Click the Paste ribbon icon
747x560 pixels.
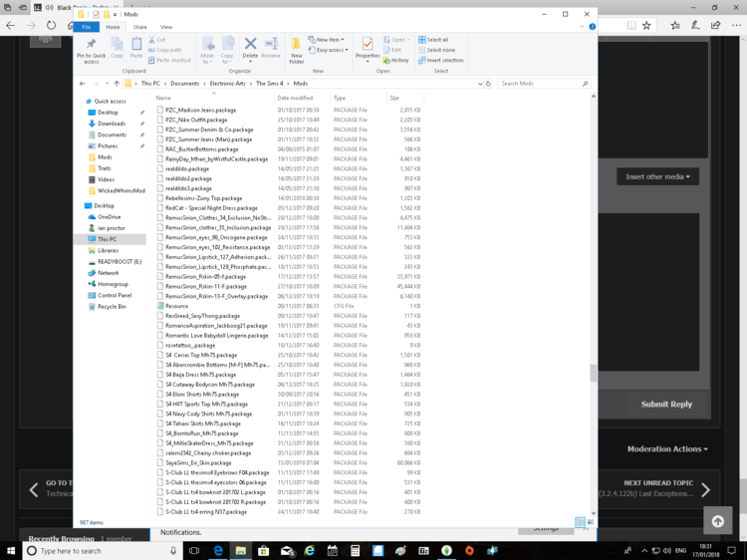click(x=136, y=48)
